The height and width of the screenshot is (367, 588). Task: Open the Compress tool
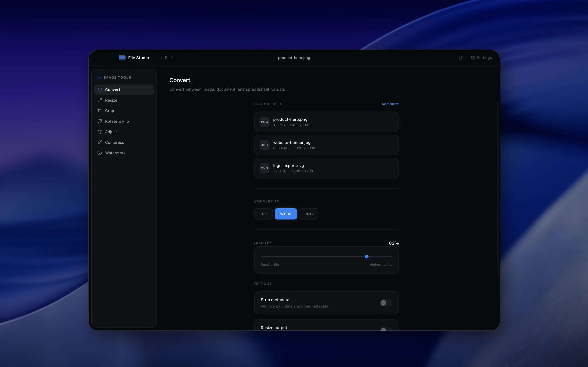tap(124, 142)
